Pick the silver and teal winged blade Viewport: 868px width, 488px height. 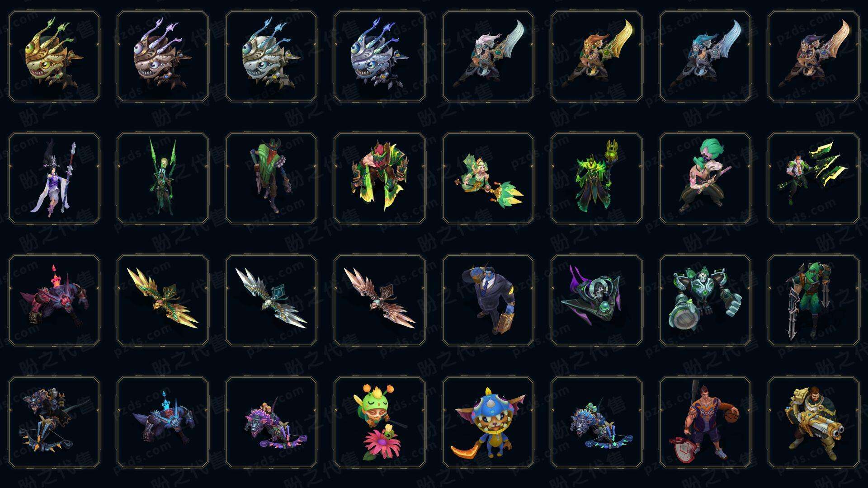coord(271,300)
